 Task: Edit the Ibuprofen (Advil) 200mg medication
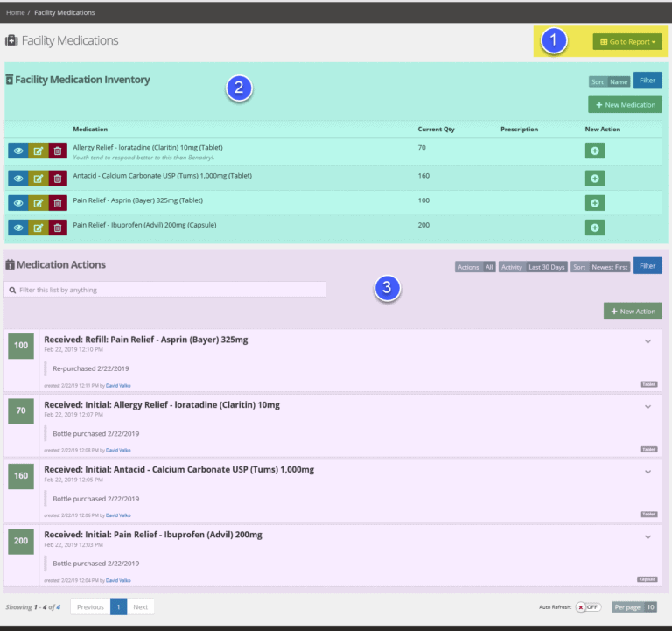coord(38,228)
